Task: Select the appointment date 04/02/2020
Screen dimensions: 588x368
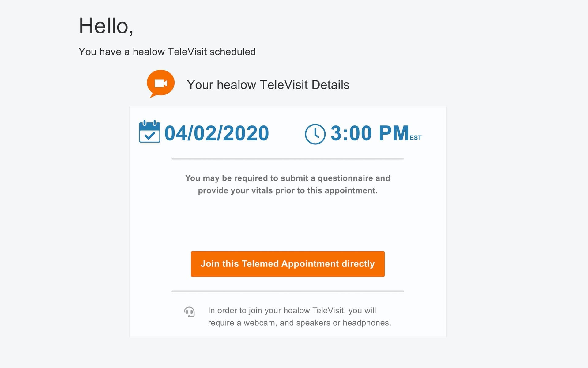Action: [x=217, y=133]
